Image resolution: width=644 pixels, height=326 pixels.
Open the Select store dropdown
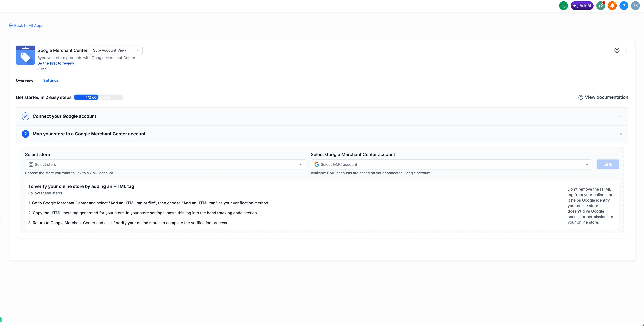pos(166,164)
